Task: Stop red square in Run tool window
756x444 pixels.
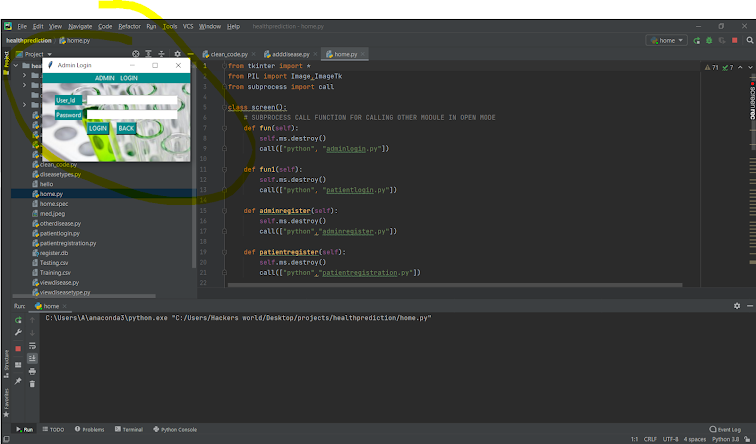Action: 18,349
